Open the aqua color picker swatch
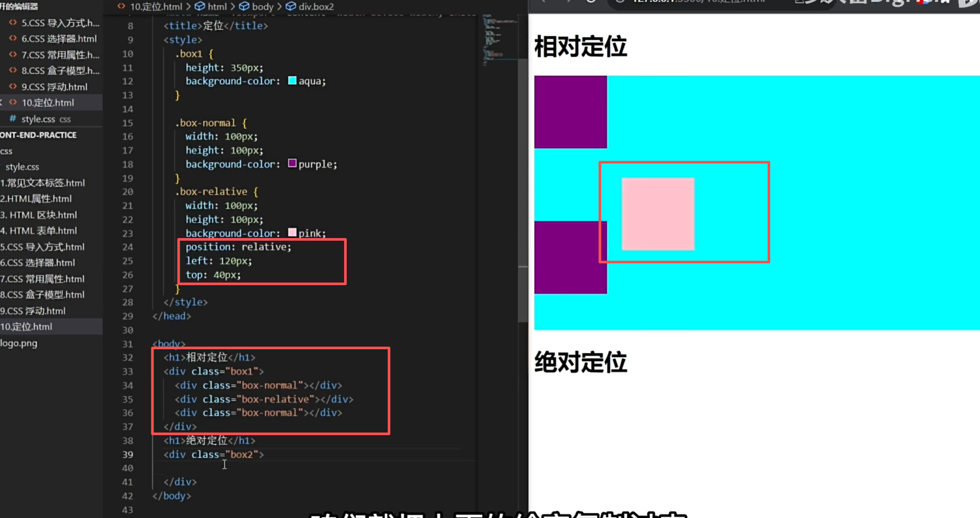 (x=292, y=81)
